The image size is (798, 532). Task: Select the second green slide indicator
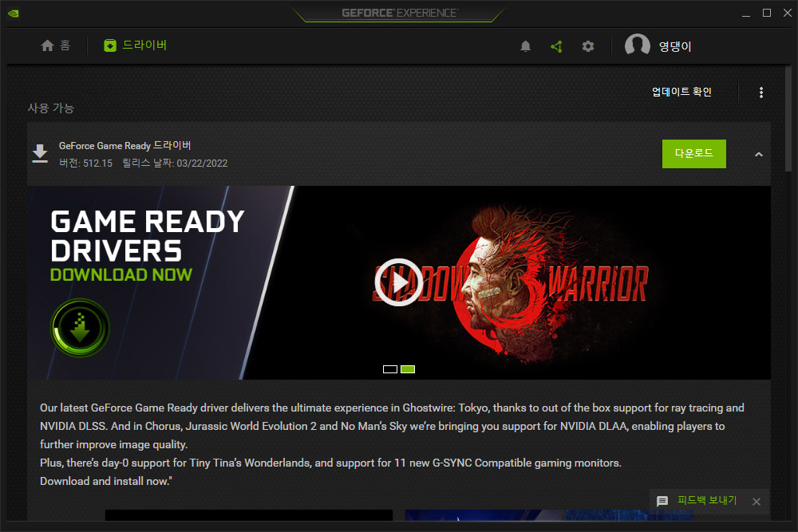408,369
